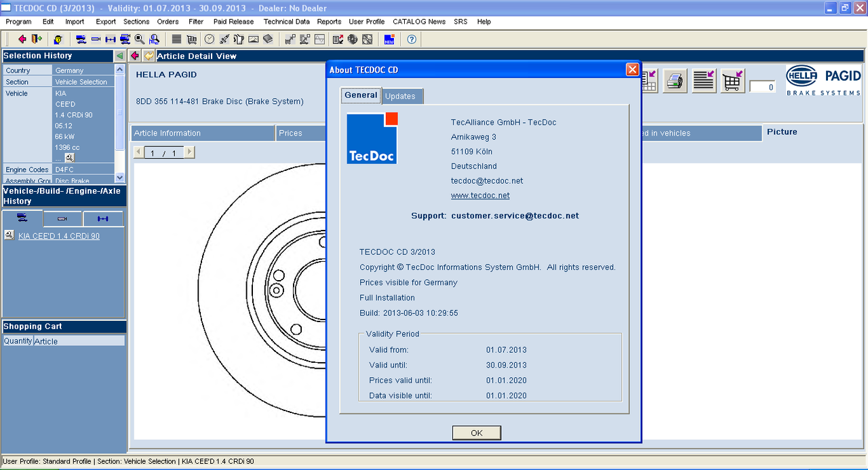This screenshot has height=470, width=868.
Task: Select the Picture tab
Action: point(782,132)
